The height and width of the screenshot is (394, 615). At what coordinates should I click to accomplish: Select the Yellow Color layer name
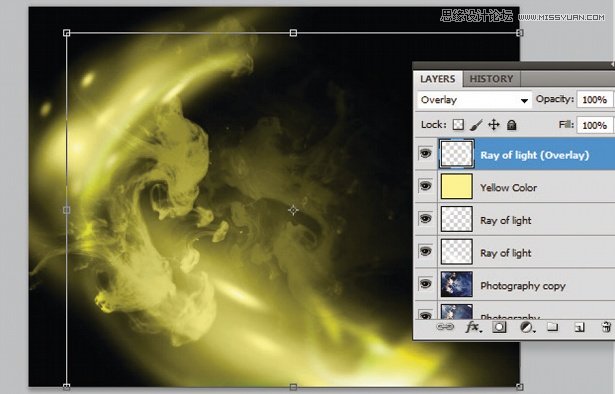(x=508, y=188)
